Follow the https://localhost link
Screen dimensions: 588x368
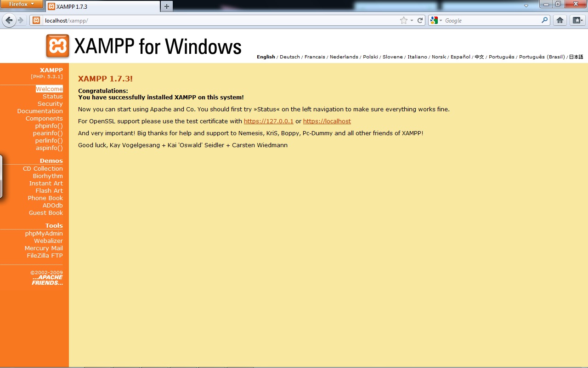tap(327, 121)
